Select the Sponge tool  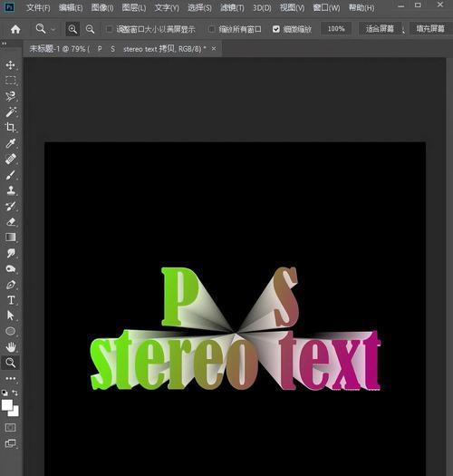pyautogui.click(x=10, y=269)
